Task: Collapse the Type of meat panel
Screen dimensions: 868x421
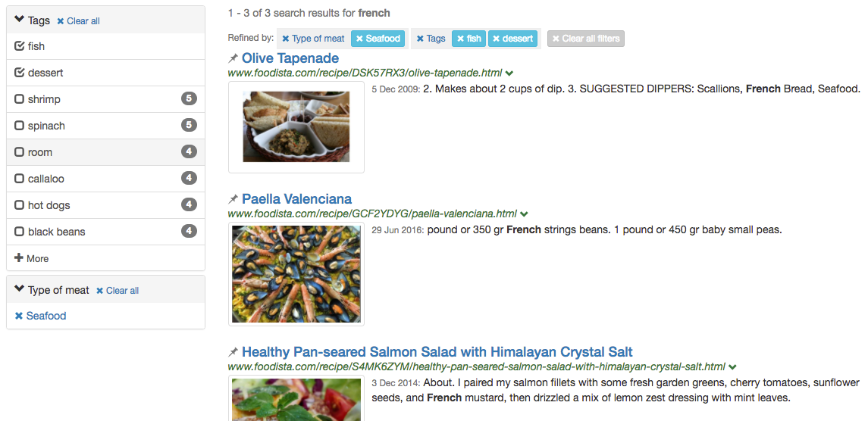Action: click(20, 290)
